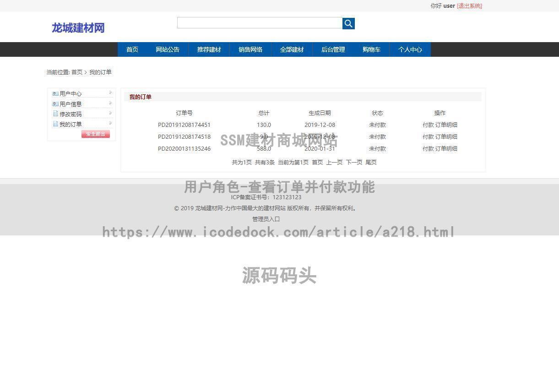Open the 购物车 shopping cart section

coord(371,49)
